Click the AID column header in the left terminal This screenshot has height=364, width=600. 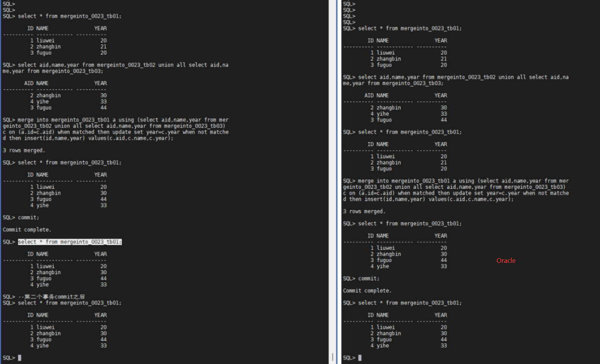29,83
